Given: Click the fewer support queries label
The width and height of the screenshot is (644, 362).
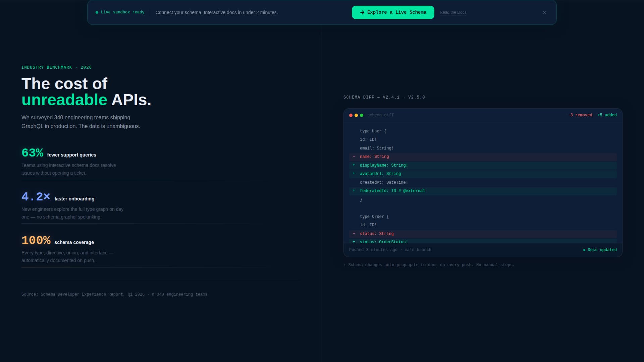Looking at the screenshot, I should 72,155.
